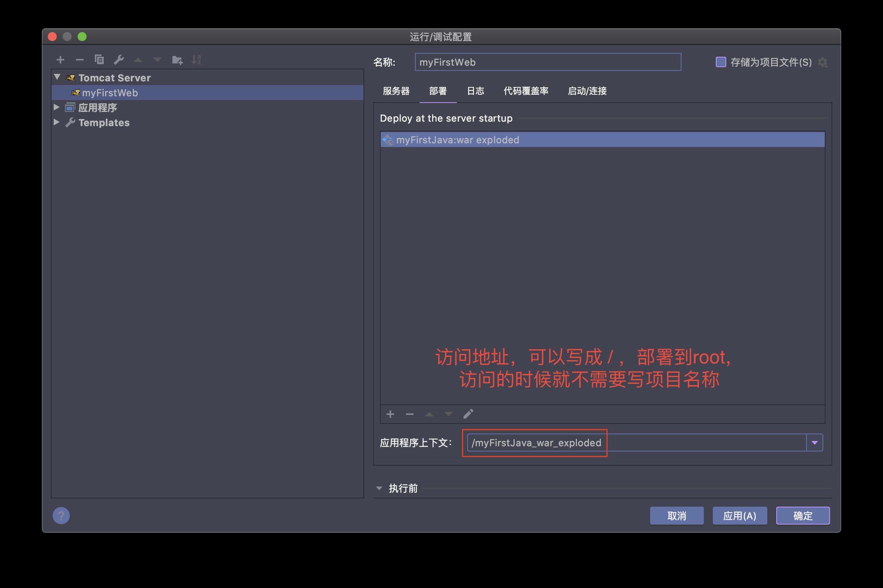The image size is (883, 588).
Task: Expand the Templates tree item
Action: [x=56, y=122]
